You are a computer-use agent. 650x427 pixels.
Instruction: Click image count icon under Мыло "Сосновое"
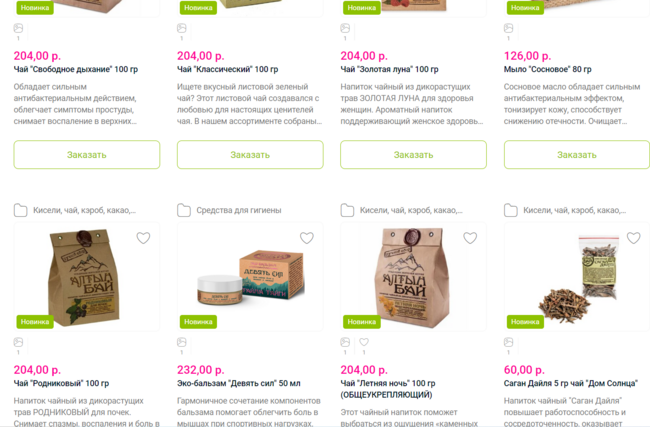click(x=508, y=28)
